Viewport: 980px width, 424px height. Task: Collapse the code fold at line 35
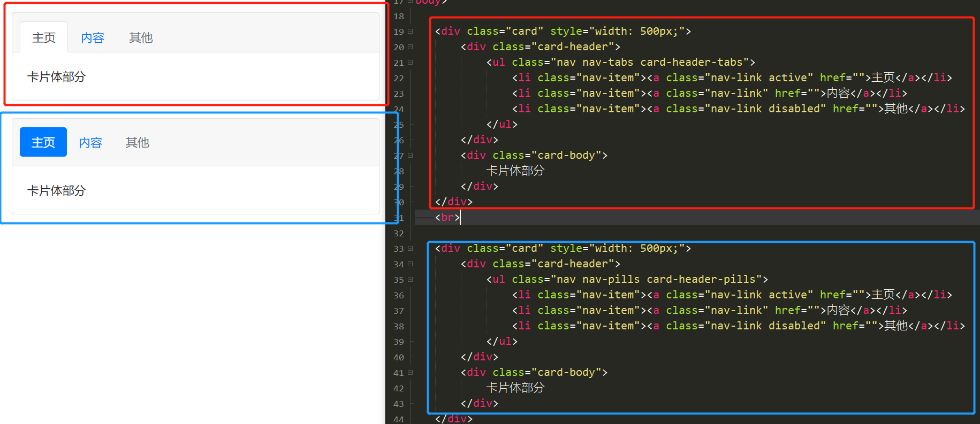(411, 280)
